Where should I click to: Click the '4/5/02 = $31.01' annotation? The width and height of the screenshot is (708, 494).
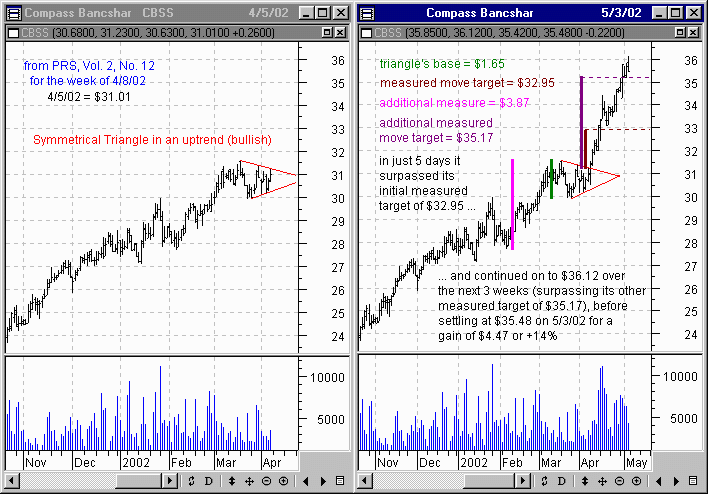89,97
